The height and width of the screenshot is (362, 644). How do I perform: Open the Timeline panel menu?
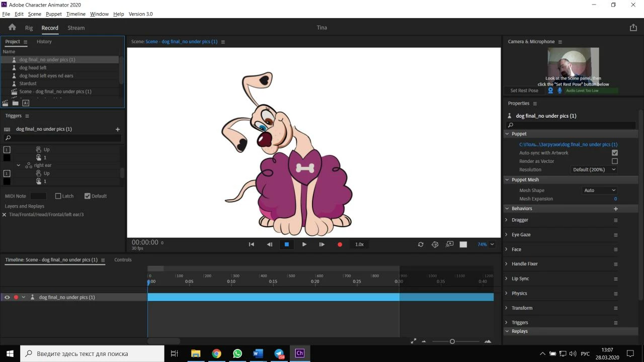coord(103,260)
